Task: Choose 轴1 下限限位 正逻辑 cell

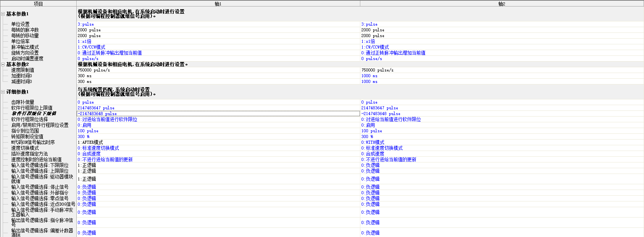Action: pos(218,165)
